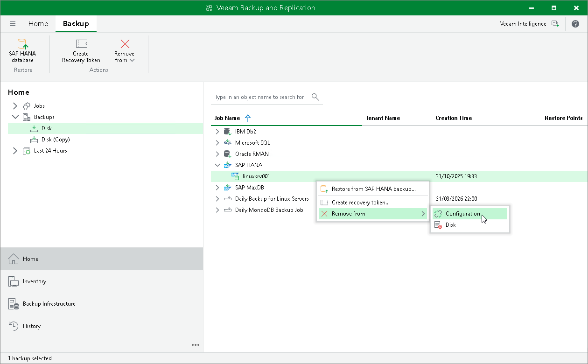Select the Disk tree item under Backups
Image resolution: width=588 pixels, height=364 pixels.
(x=105, y=128)
